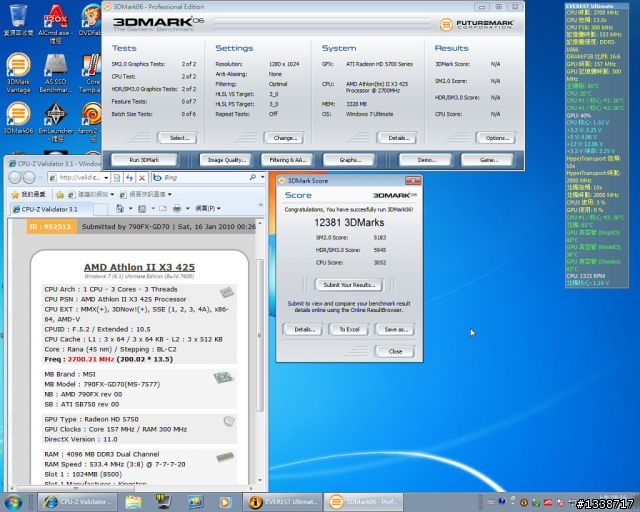
Task: Open the Recycle Bin desktop icon
Action: click(18, 20)
